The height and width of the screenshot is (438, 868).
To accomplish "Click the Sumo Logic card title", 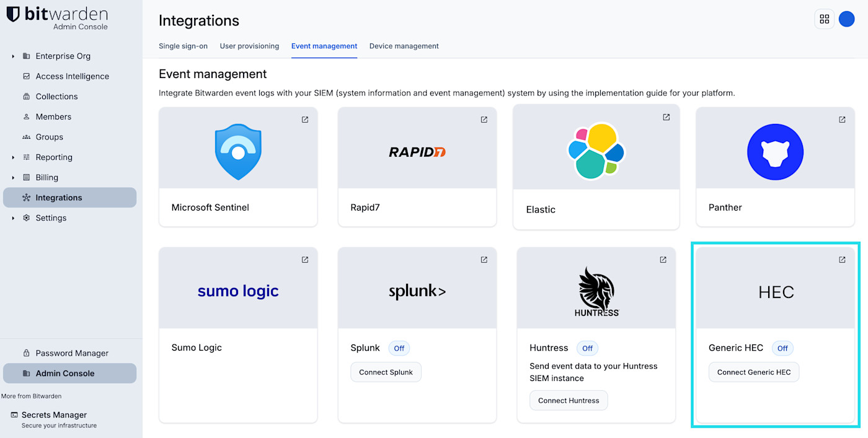I will click(x=197, y=348).
